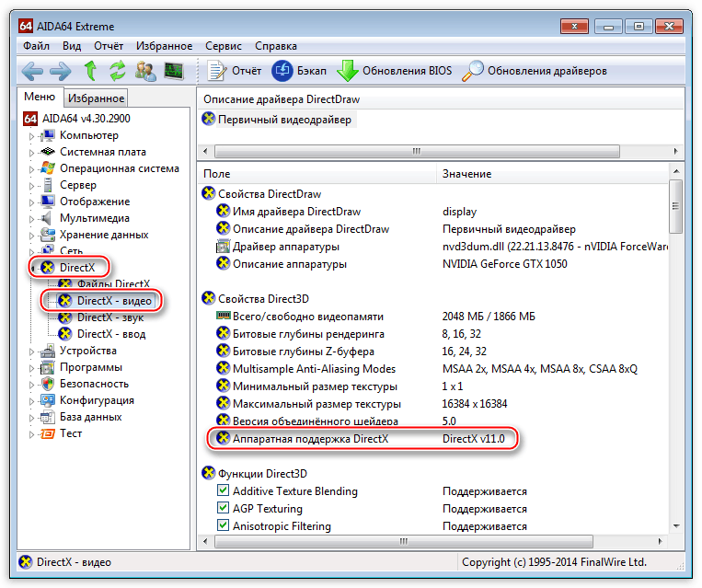Select Хранение данных in the tree
702x588 pixels.
[x=95, y=235]
